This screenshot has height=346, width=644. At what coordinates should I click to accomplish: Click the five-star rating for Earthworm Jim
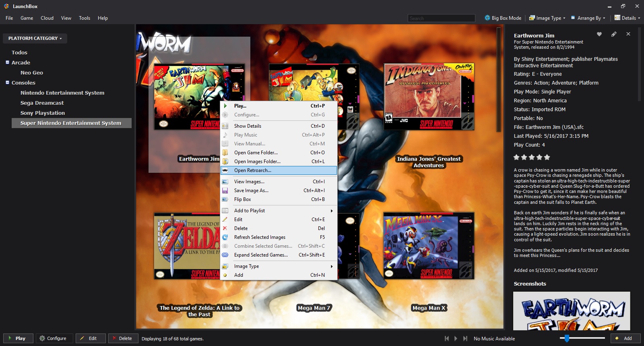pos(532,157)
